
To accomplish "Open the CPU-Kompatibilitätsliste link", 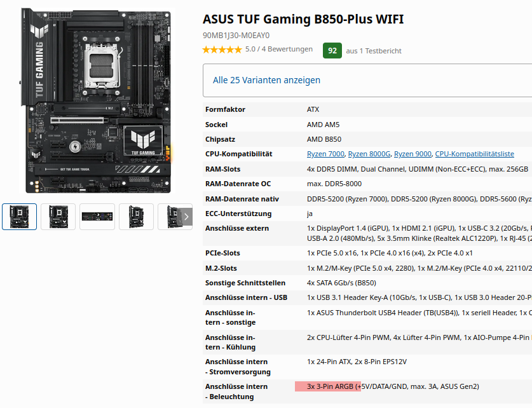I will [474, 154].
